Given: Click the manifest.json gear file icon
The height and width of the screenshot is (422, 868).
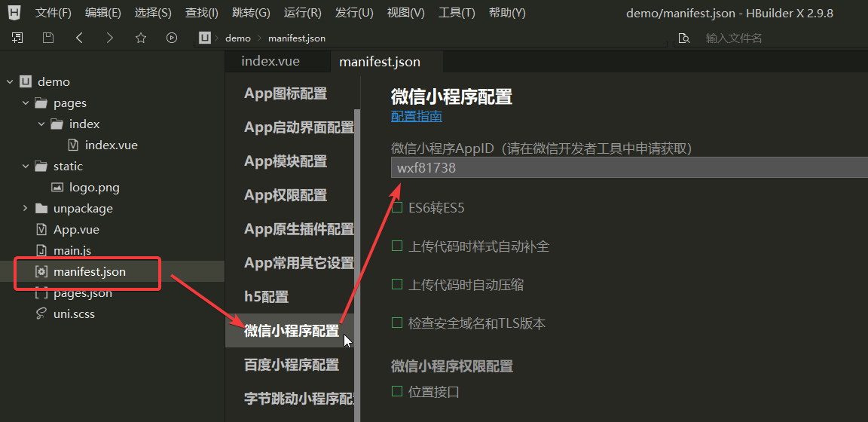Looking at the screenshot, I should click(x=41, y=272).
